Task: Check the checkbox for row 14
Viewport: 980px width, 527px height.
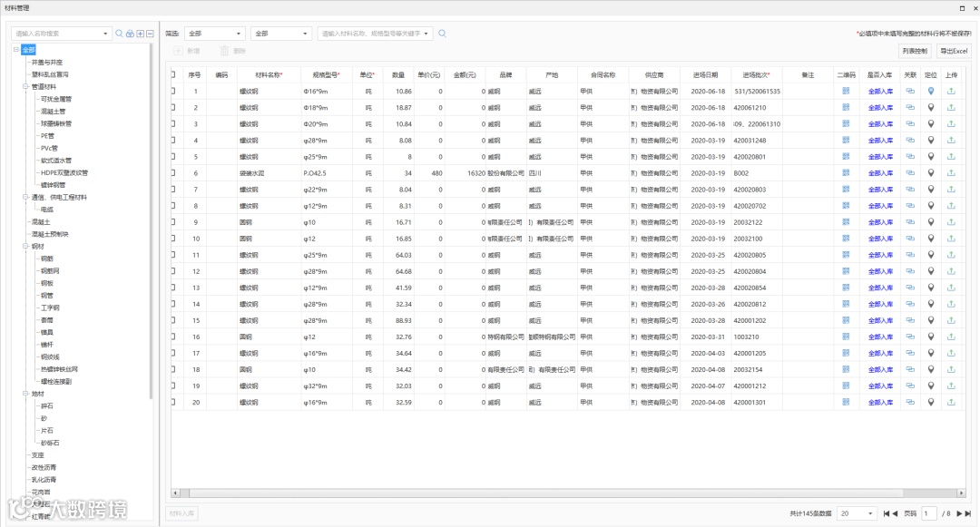Action: click(173, 304)
